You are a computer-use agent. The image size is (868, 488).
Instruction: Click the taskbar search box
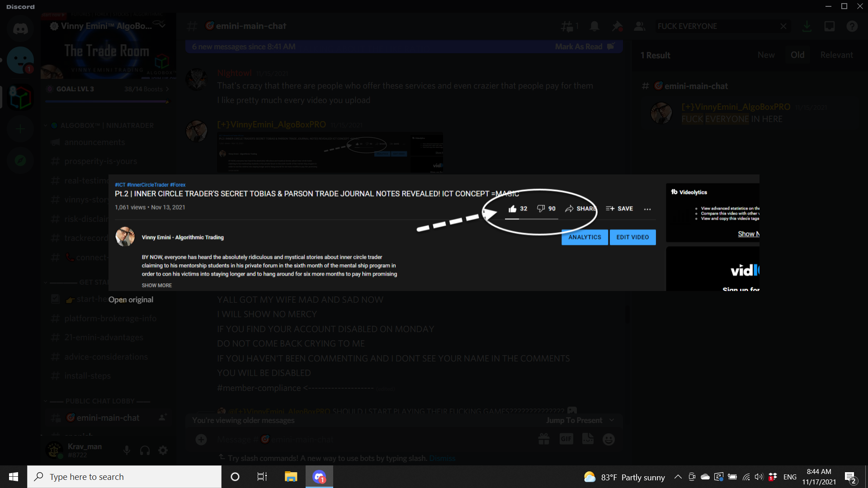[x=124, y=477]
